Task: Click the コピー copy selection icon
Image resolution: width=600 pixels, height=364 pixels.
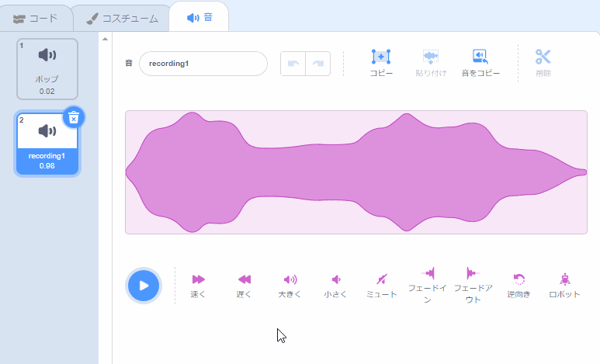Action: pyautogui.click(x=381, y=57)
